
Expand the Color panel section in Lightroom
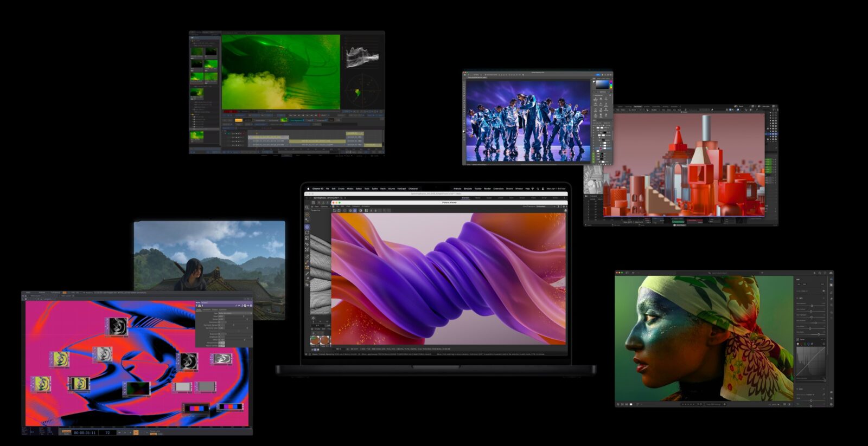[x=797, y=389]
